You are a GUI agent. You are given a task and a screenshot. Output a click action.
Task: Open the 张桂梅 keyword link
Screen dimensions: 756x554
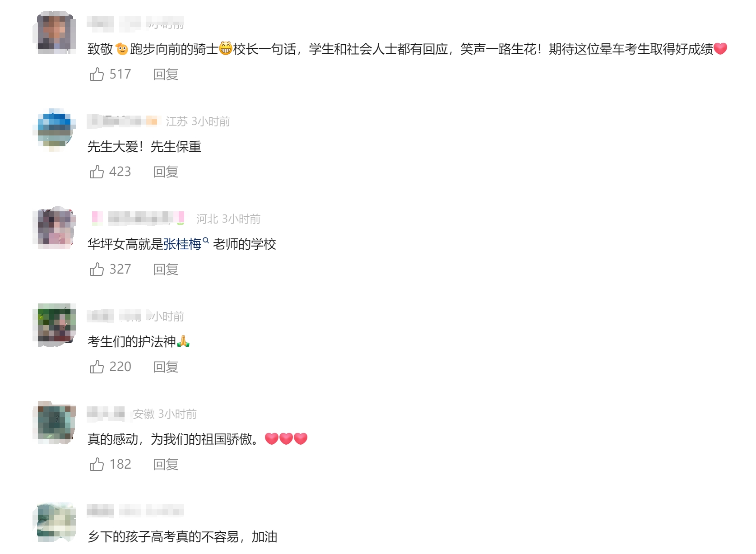(x=182, y=244)
